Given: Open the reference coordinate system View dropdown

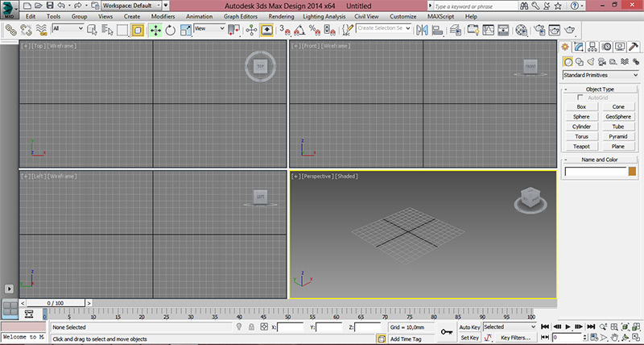Looking at the screenshot, I should pos(209,28).
